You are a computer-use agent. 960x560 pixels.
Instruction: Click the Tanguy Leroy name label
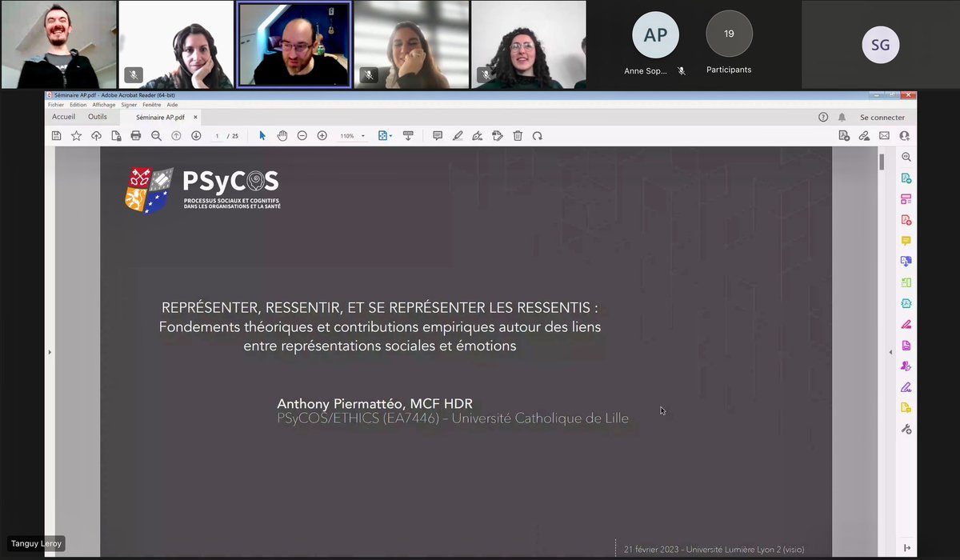click(36, 544)
